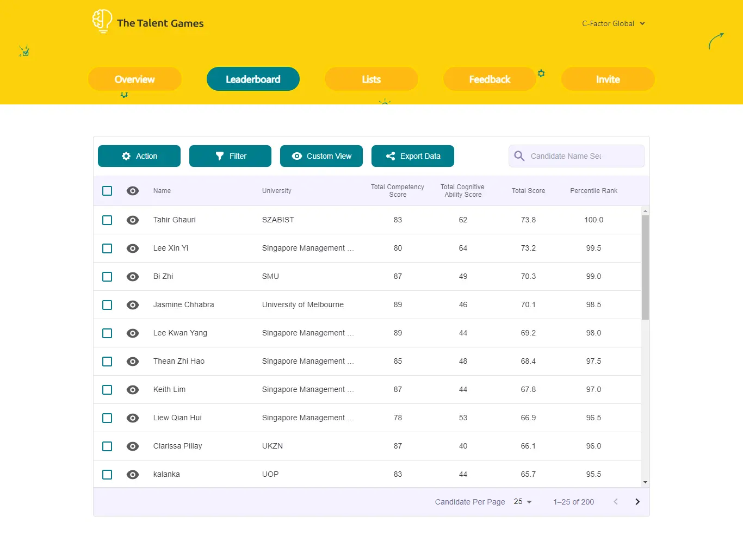Click the previous page arrow
743x560 pixels.
(x=616, y=502)
